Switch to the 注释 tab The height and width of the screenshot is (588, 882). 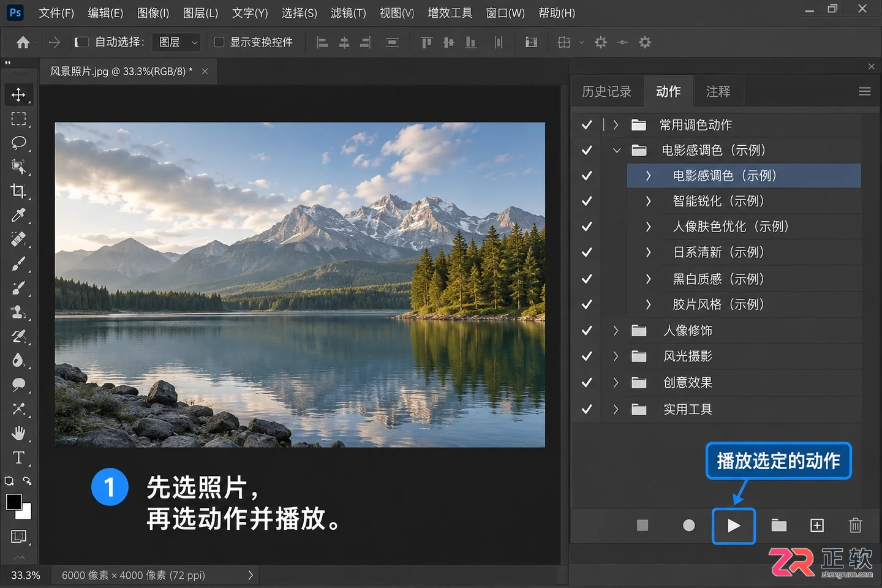pos(718,91)
